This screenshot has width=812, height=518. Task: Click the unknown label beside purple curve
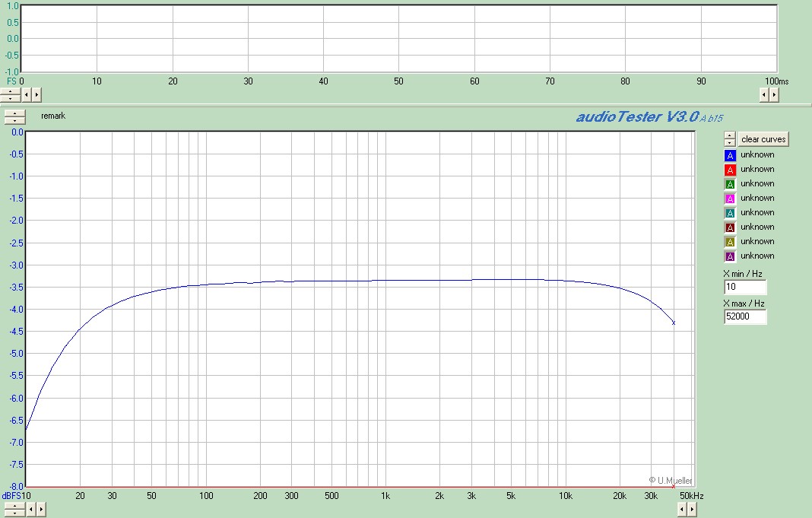tap(757, 256)
